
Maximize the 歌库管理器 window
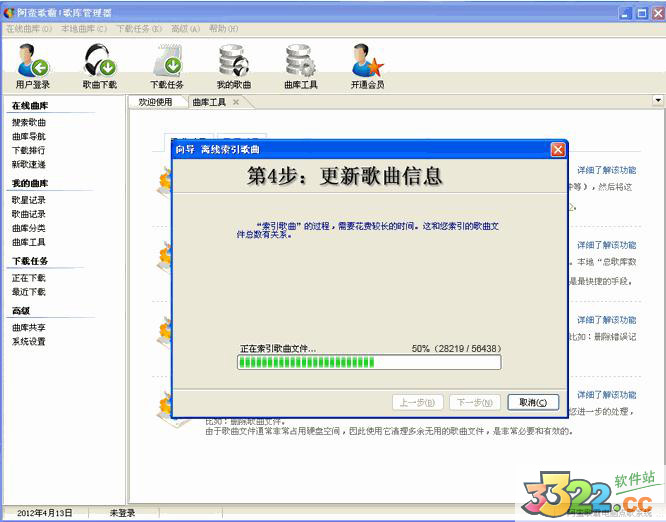coord(641,13)
